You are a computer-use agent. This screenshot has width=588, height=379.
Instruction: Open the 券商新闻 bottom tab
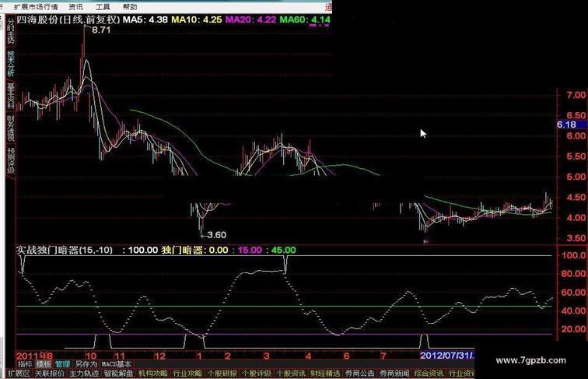point(394,374)
